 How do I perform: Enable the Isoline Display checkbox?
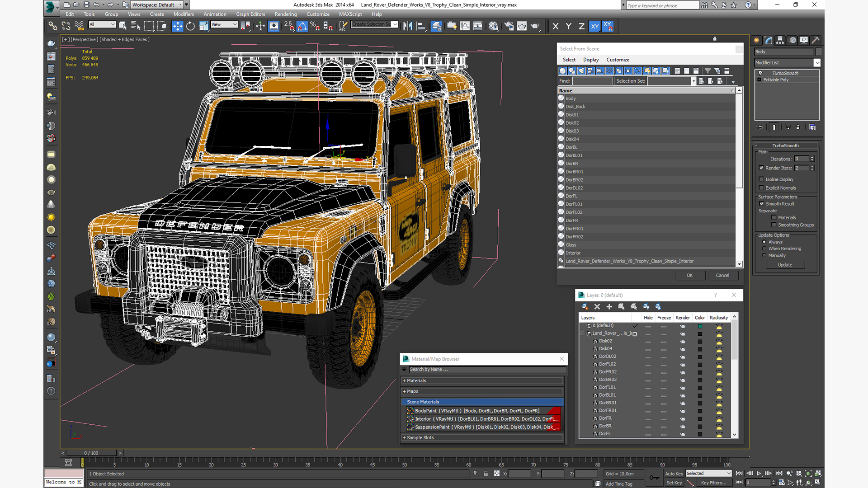[762, 179]
